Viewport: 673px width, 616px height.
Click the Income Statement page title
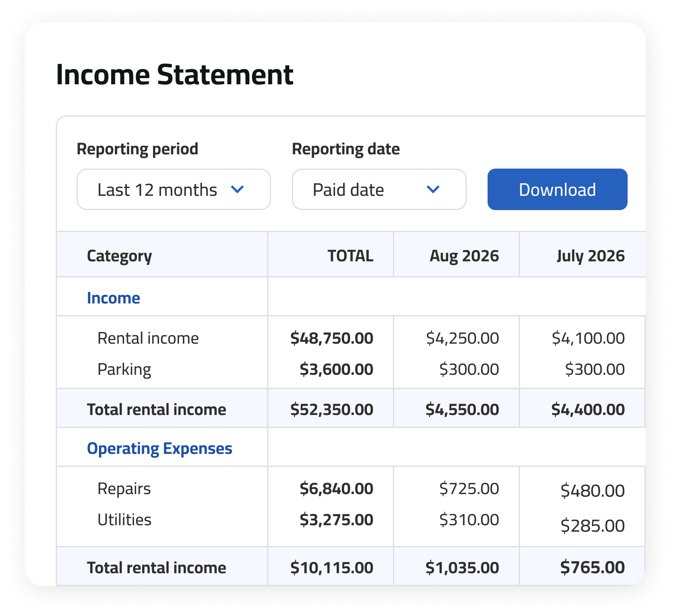(175, 74)
